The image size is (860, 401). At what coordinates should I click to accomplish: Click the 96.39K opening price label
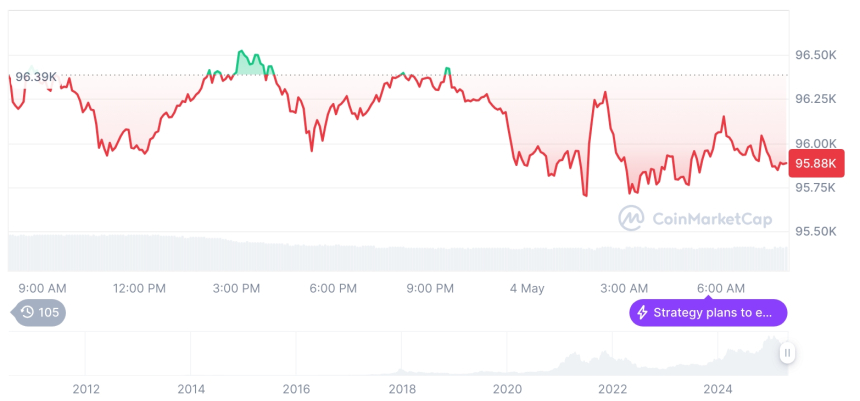[x=36, y=77]
